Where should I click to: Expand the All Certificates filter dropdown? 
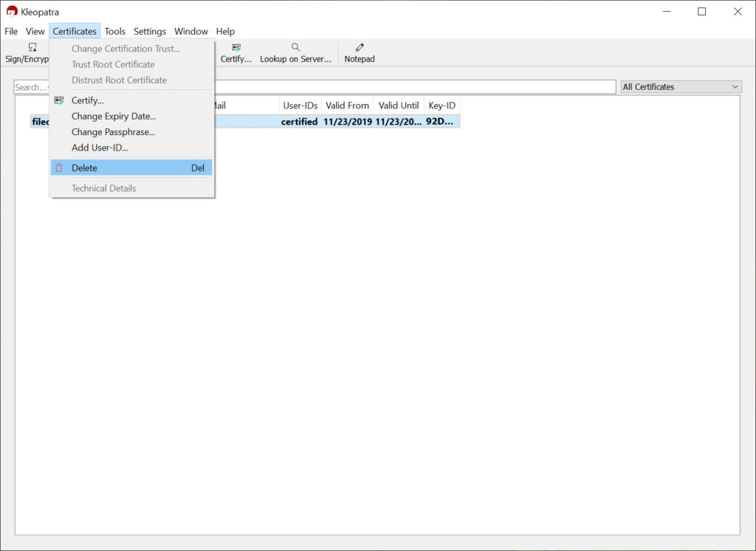coord(681,87)
